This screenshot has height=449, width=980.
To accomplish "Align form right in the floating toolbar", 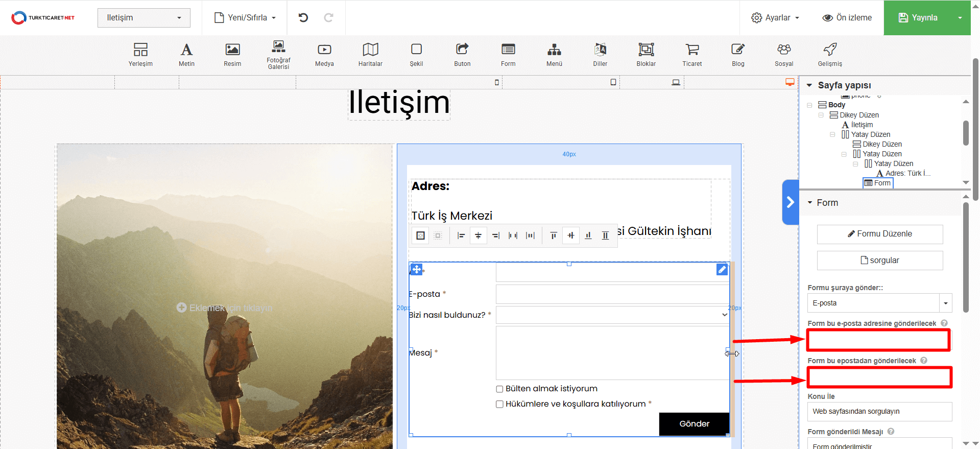I will [x=495, y=235].
